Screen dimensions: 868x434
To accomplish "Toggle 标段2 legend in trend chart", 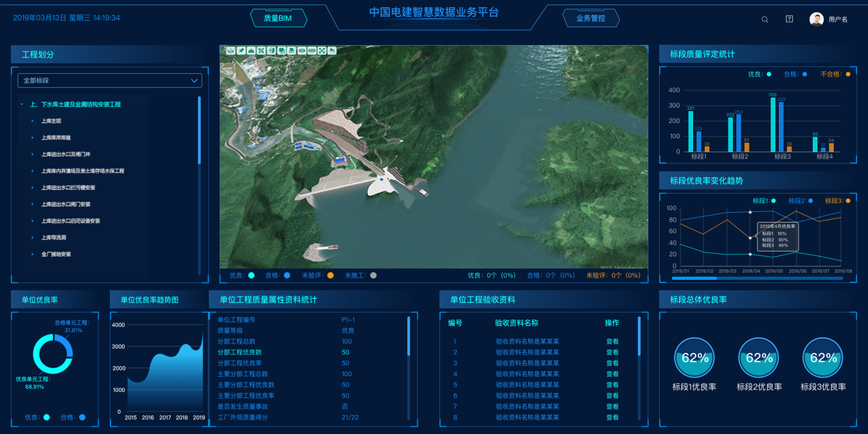I will click(x=800, y=200).
